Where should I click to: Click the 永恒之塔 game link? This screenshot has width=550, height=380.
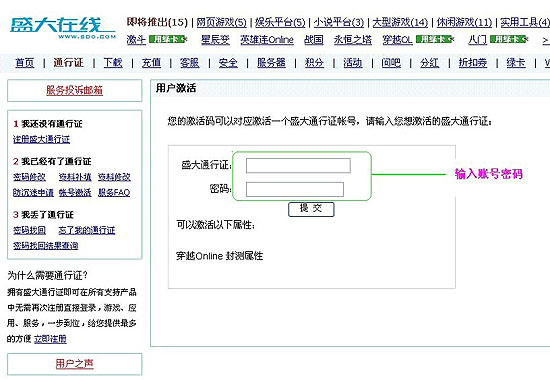pyautogui.click(x=353, y=40)
